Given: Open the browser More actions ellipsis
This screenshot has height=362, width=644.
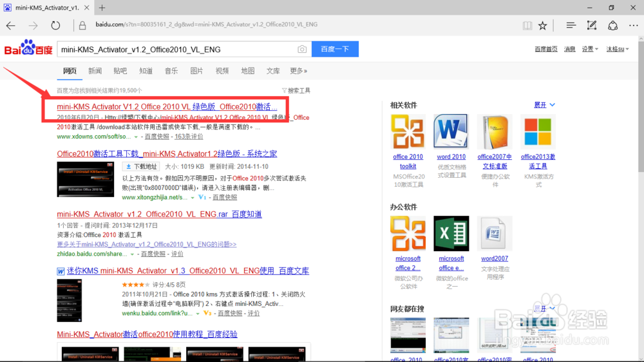Looking at the screenshot, I should [633, 26].
